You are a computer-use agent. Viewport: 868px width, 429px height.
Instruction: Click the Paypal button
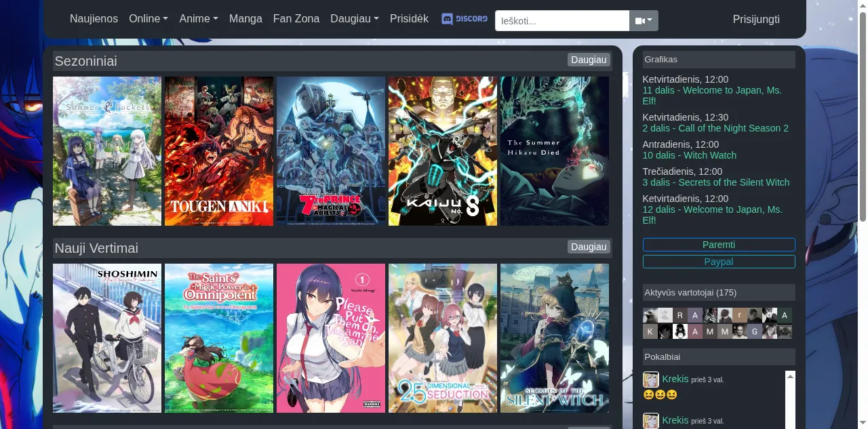click(719, 262)
